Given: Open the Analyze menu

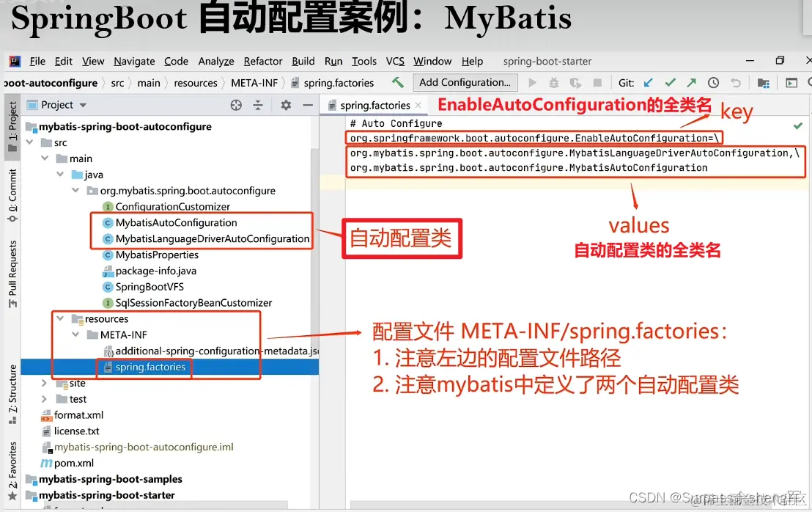Looking at the screenshot, I should [x=216, y=61].
